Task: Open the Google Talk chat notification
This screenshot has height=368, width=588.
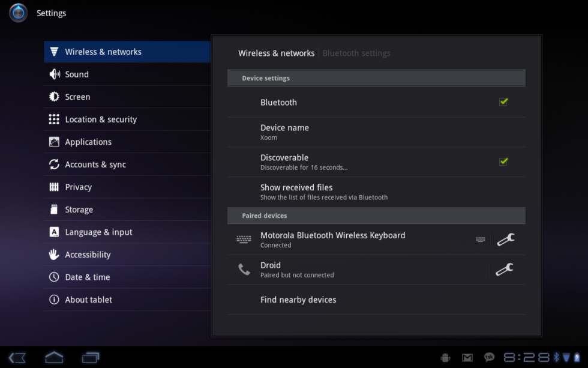Action: (x=489, y=358)
